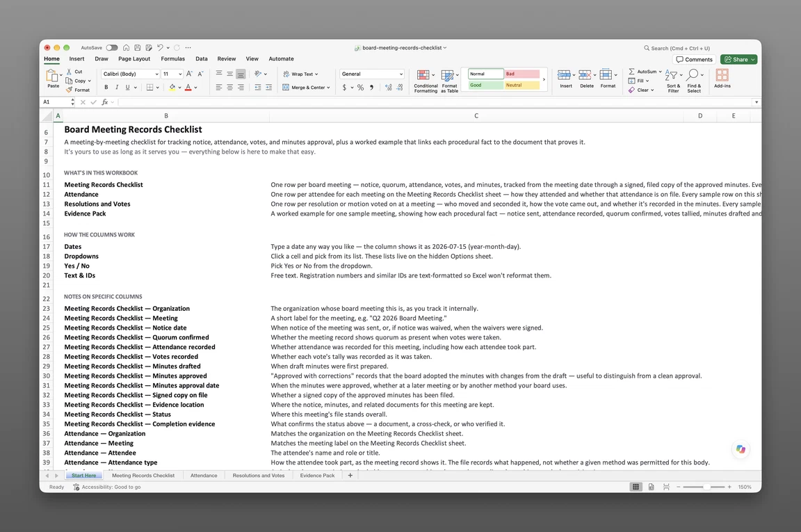The width and height of the screenshot is (801, 532).
Task: Open the Page Layout ribbon tab
Action: pos(134,59)
